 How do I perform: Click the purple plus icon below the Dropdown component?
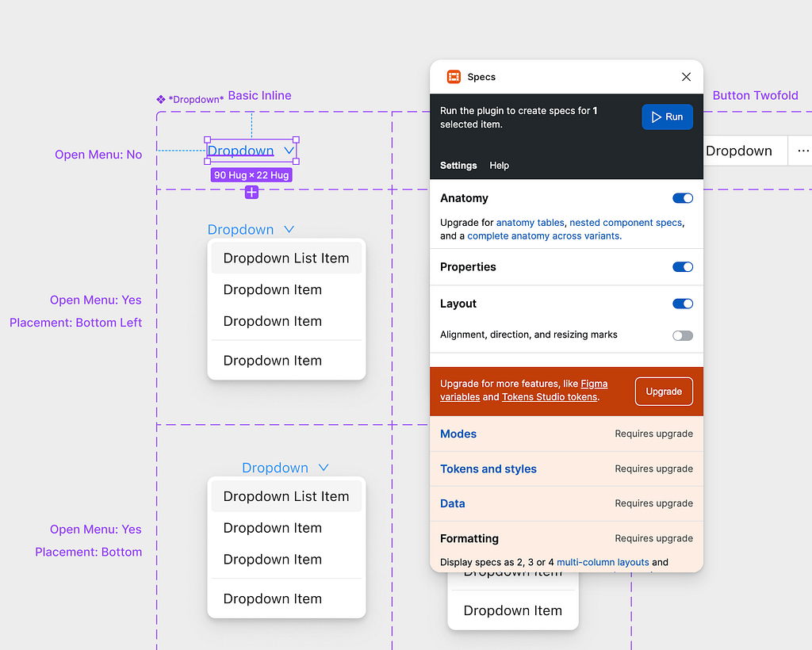(251, 192)
